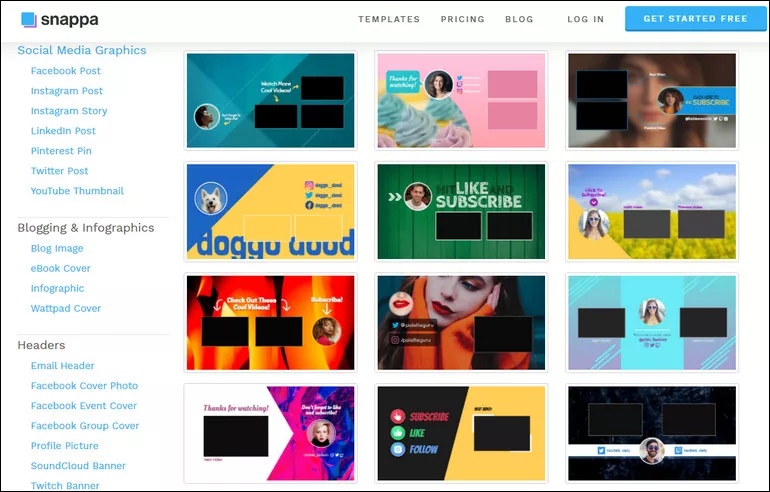Open SoundCloud Banner templates

(78, 466)
